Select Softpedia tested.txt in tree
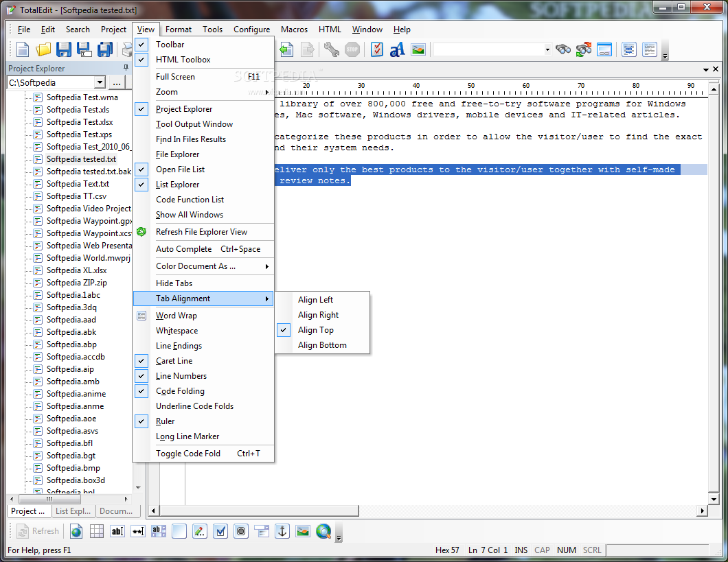Image resolution: width=728 pixels, height=562 pixels. 81,159
